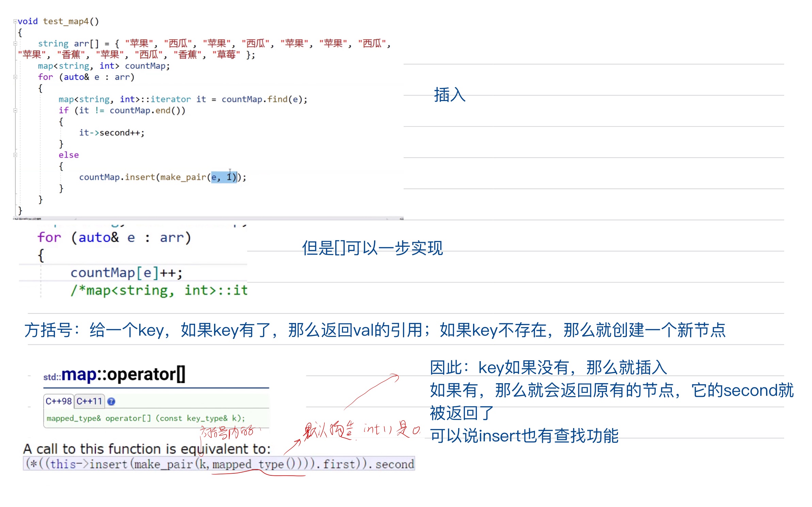This screenshot has height=507, width=812.
Task: Expand the outline marker at the top-left code margin
Action: pos(15,21)
